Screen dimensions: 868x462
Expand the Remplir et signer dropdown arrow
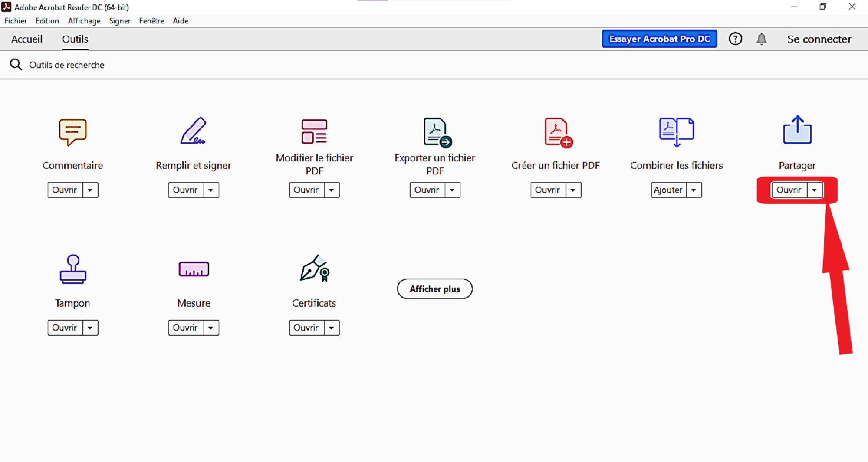(211, 190)
